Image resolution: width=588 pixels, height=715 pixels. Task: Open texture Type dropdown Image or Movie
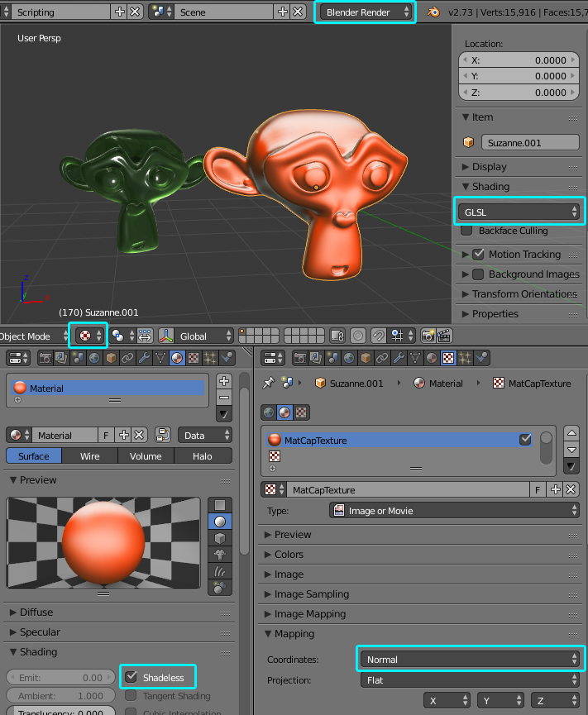(454, 510)
